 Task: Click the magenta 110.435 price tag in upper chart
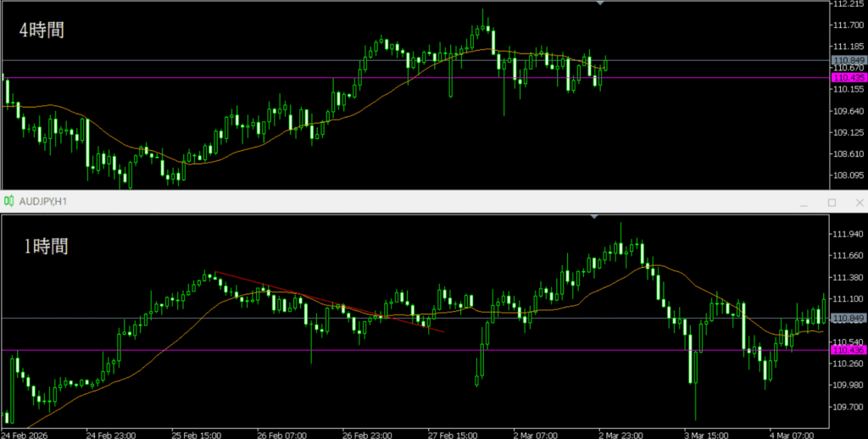[x=849, y=77]
